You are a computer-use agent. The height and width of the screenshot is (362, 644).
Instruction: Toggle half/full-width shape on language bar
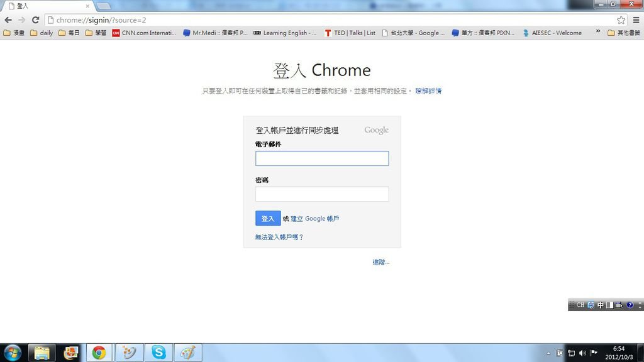click(x=610, y=305)
